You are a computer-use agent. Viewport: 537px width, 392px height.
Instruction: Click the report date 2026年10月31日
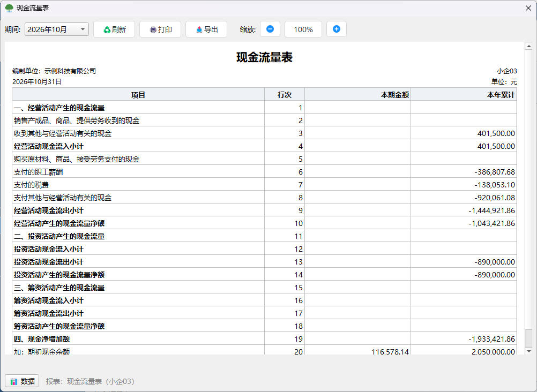(36, 81)
